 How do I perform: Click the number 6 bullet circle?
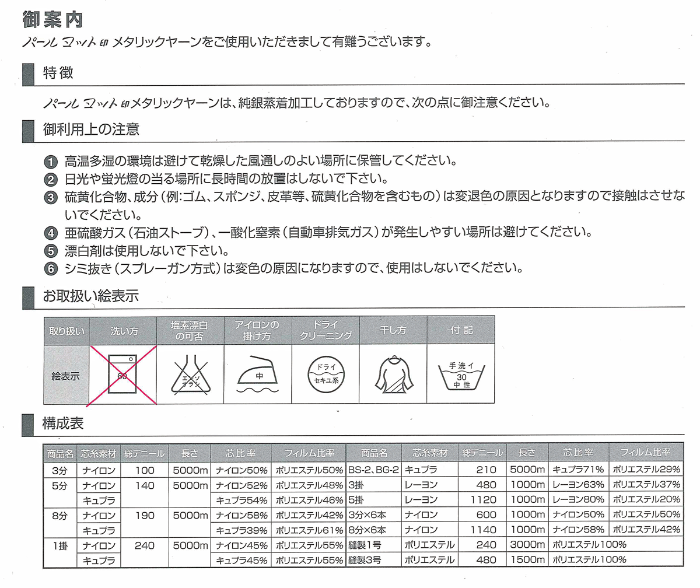click(51, 269)
